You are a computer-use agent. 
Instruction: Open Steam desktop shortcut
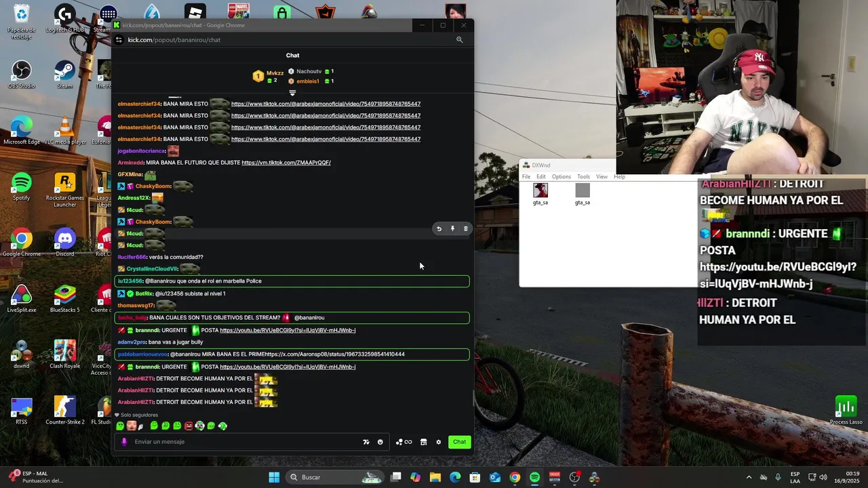coord(65,75)
